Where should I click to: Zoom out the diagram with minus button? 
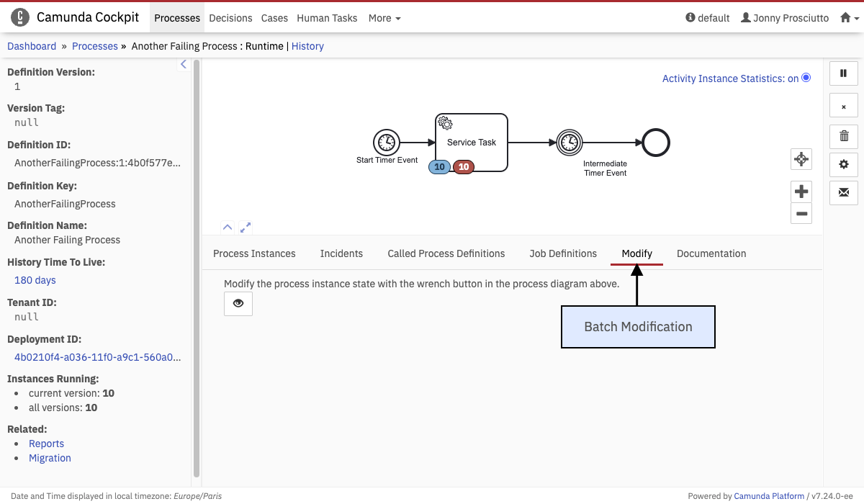pyautogui.click(x=801, y=214)
